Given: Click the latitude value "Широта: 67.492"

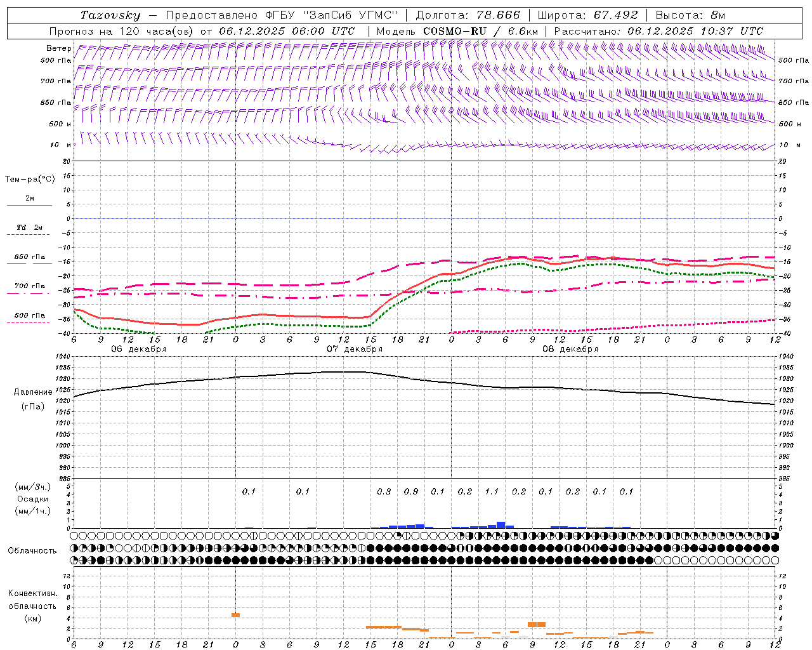Looking at the screenshot, I should click(587, 15).
